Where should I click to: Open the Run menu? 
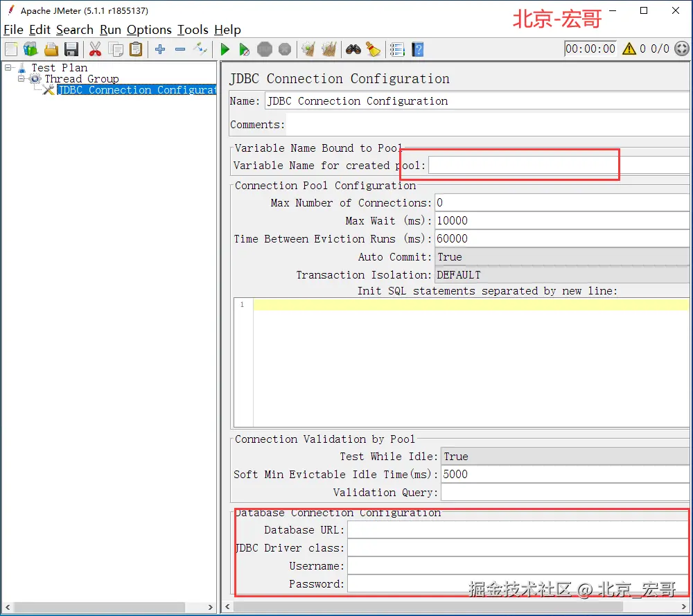pyautogui.click(x=110, y=30)
